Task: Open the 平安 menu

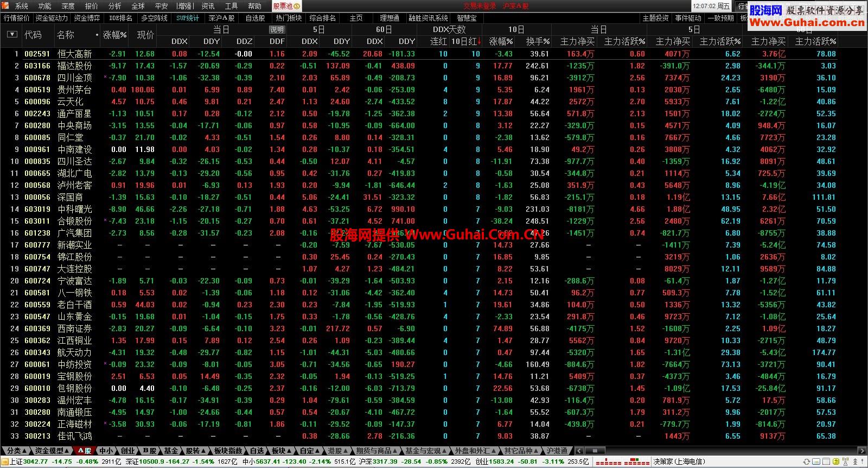Action: tap(162, 6)
